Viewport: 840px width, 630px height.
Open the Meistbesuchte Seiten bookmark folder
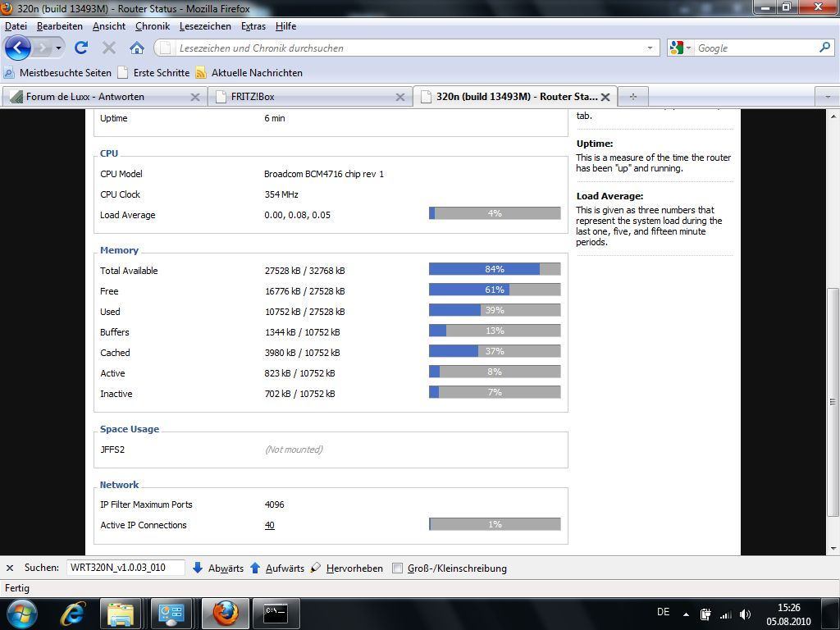click(57, 73)
